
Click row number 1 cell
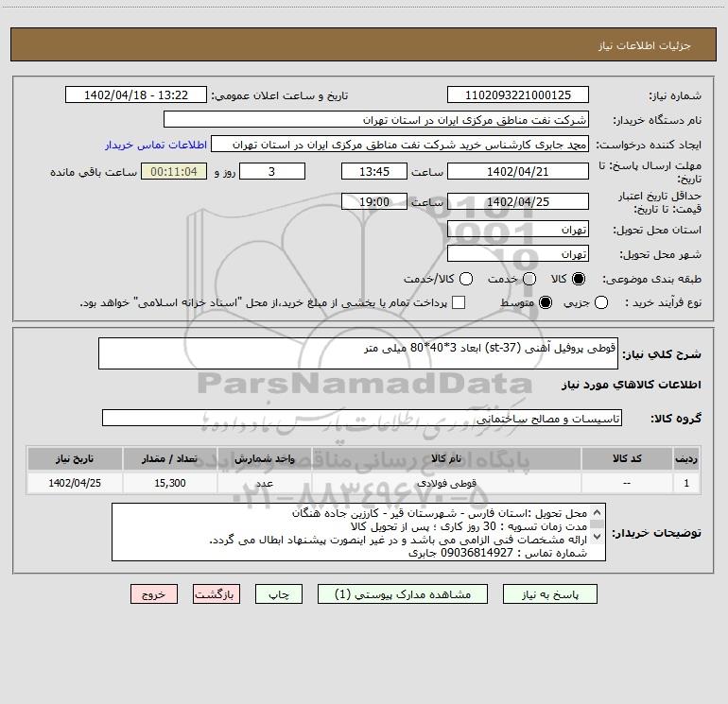pos(686,483)
